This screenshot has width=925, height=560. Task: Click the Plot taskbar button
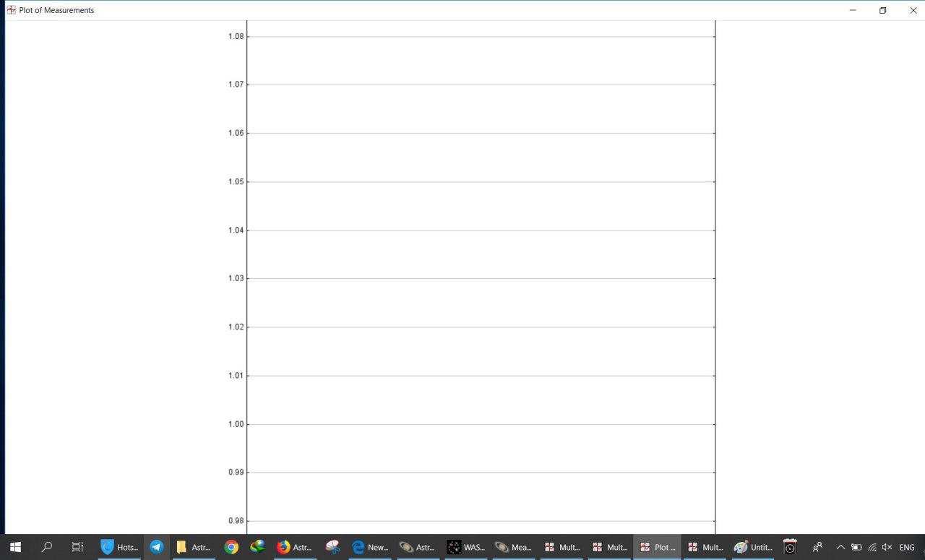(657, 547)
